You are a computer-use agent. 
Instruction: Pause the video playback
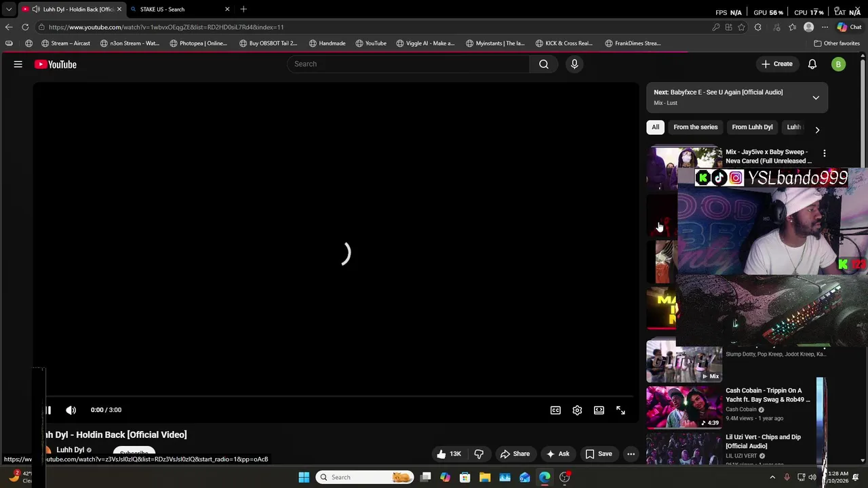(x=48, y=410)
